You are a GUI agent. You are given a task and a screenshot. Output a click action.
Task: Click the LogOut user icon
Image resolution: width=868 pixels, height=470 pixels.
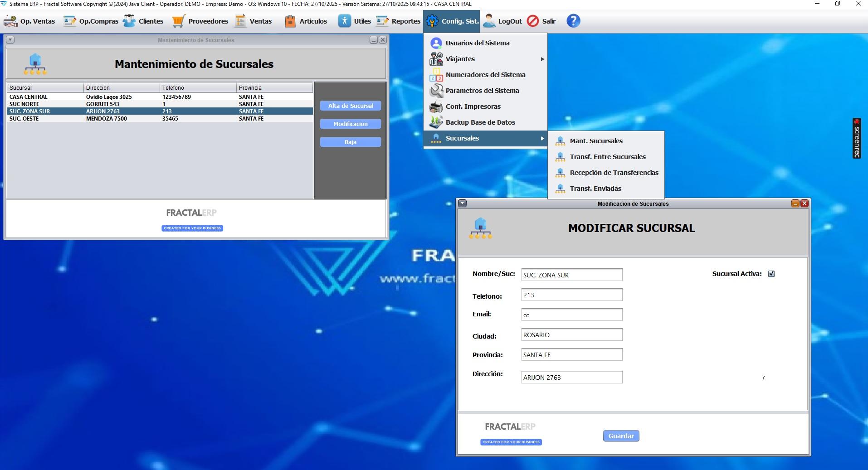[x=489, y=21]
